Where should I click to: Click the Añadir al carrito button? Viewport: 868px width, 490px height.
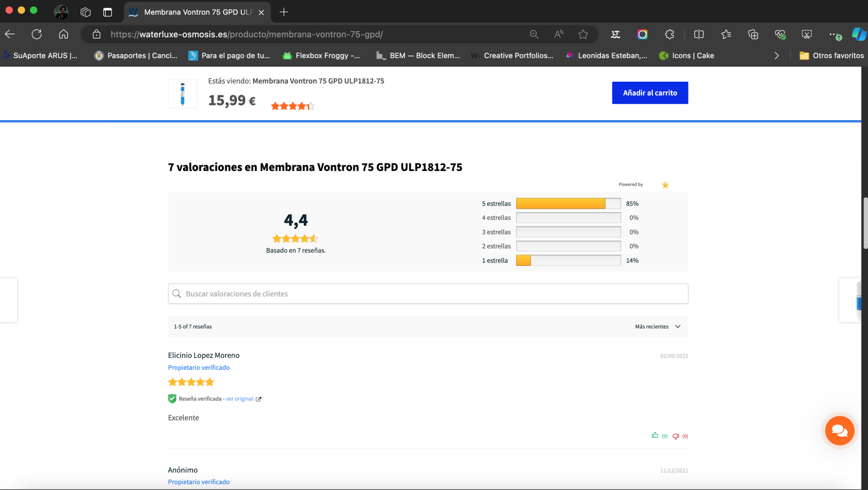coord(650,93)
